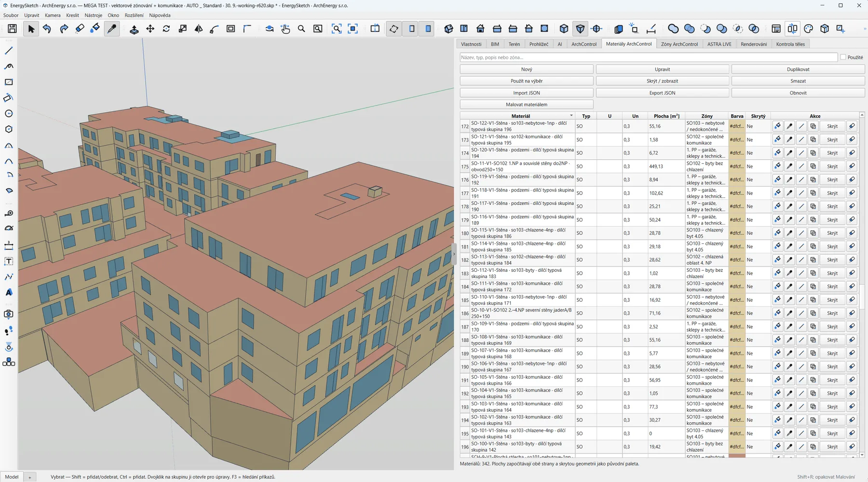This screenshot has height=482, width=868.
Task: Open the Kamera menu
Action: [53, 15]
